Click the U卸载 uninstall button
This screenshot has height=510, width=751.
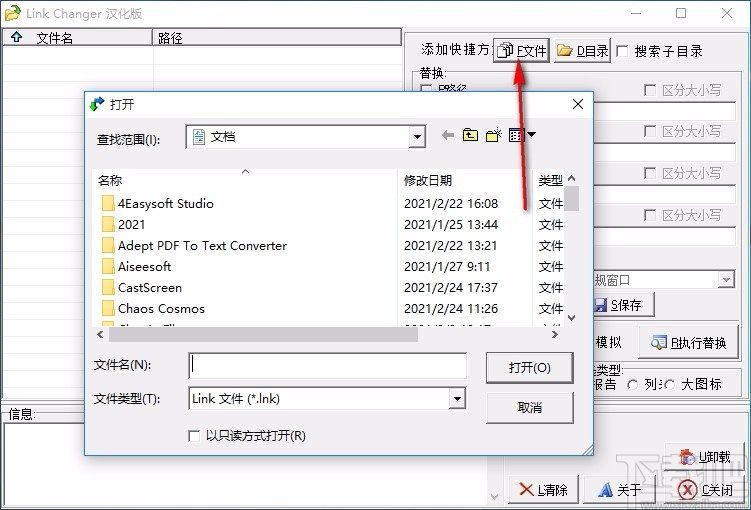click(704, 457)
